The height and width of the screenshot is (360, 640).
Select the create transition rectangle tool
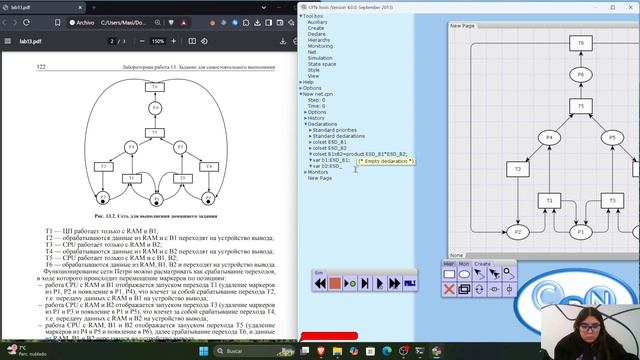tap(449, 275)
